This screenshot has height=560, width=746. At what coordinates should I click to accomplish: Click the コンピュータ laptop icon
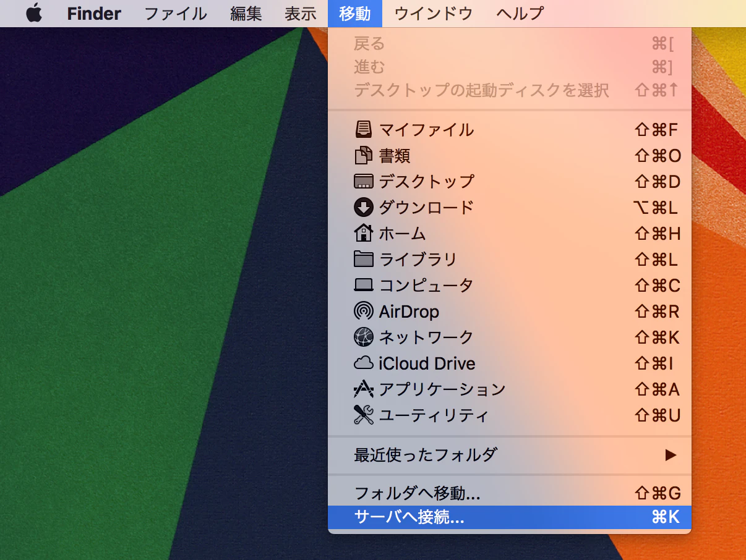pos(364,285)
